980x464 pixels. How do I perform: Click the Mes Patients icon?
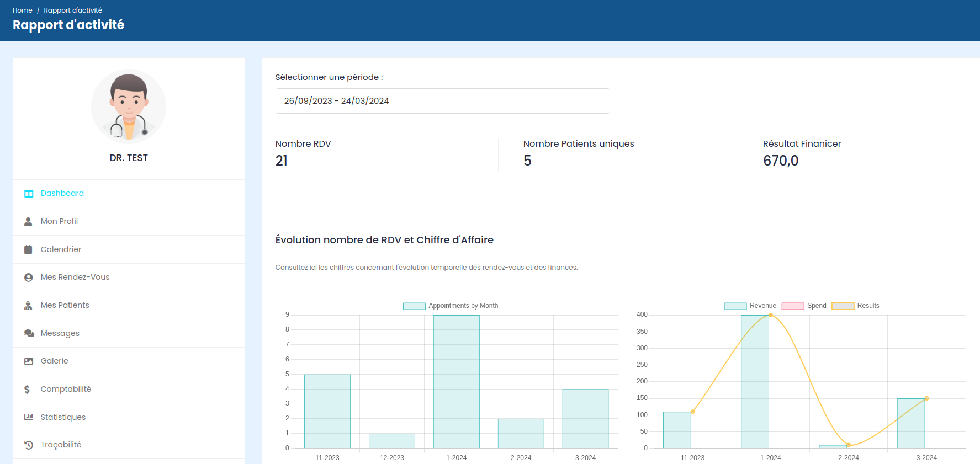pyautogui.click(x=28, y=306)
